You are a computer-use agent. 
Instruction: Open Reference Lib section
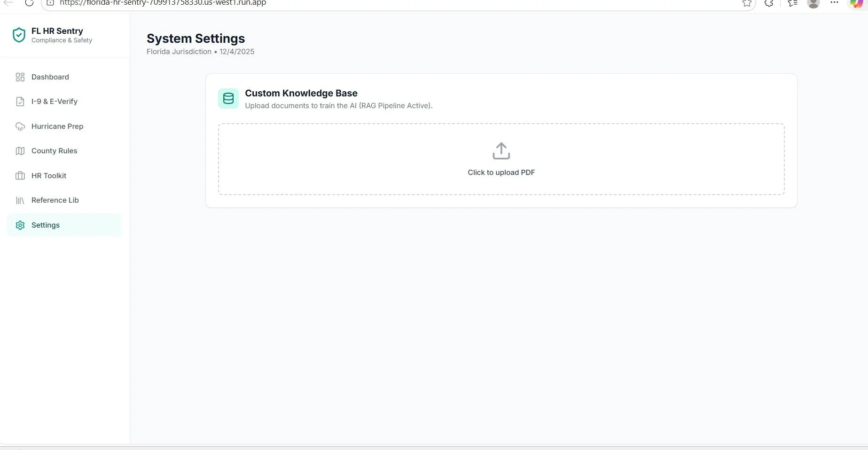point(64,200)
